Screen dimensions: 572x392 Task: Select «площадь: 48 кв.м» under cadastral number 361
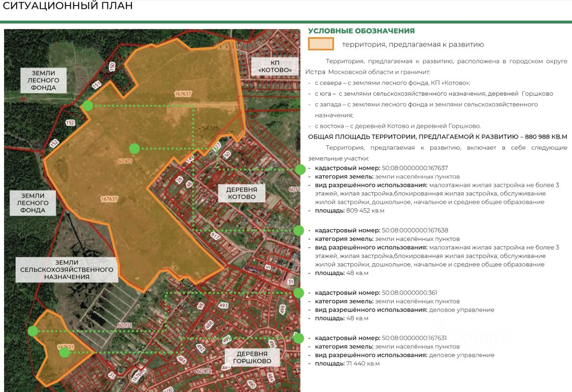(341, 318)
